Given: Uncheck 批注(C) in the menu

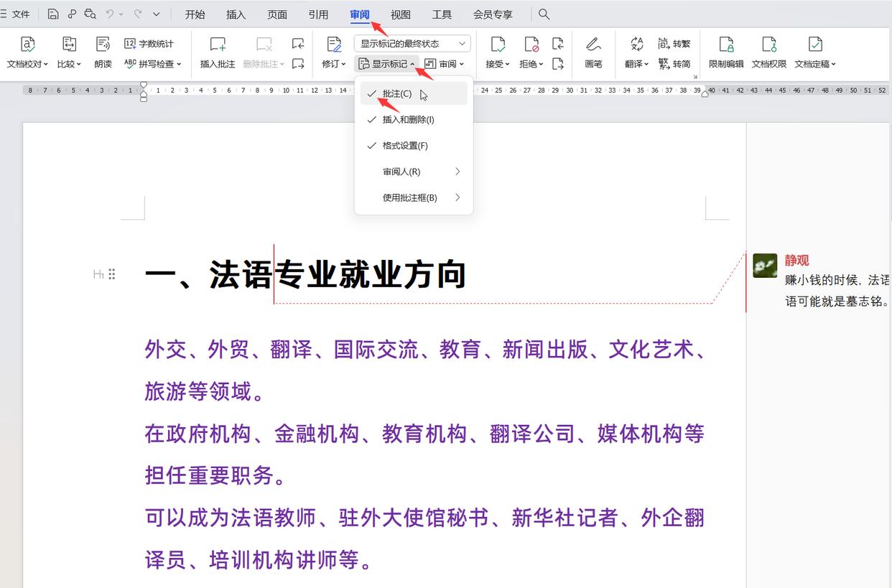Looking at the screenshot, I should tap(414, 94).
